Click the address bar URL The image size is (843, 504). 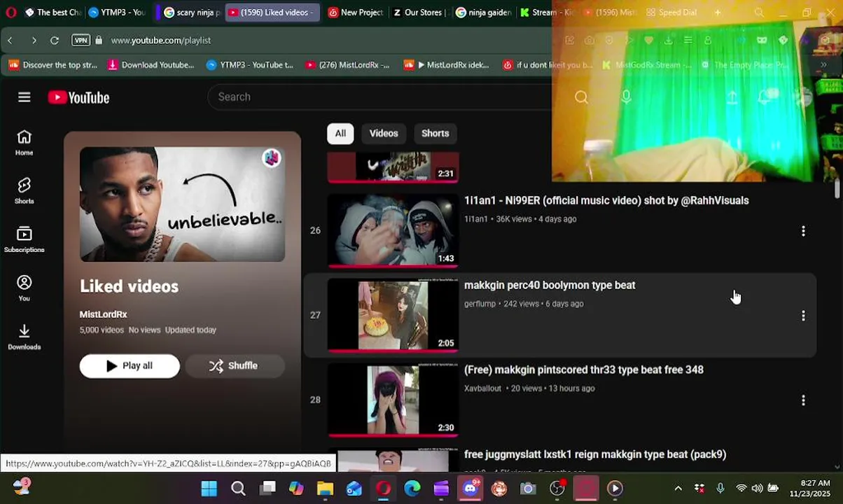(161, 41)
